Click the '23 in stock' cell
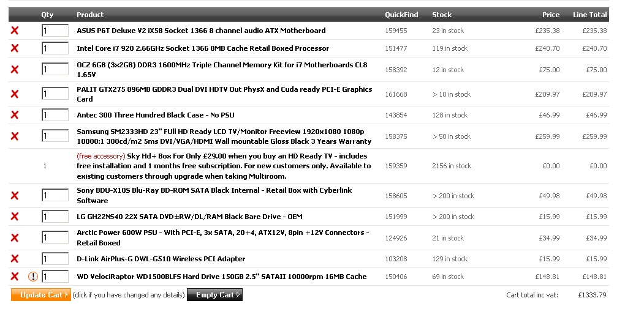This screenshot has width=644, height=309. tap(448, 31)
